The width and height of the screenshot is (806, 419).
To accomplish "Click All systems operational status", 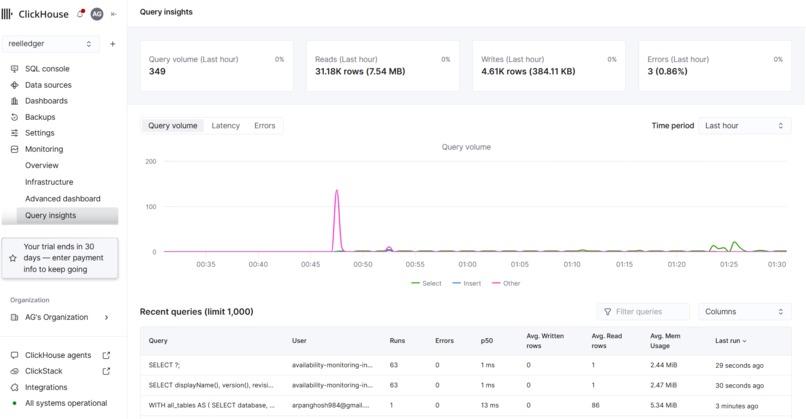I will (66, 403).
